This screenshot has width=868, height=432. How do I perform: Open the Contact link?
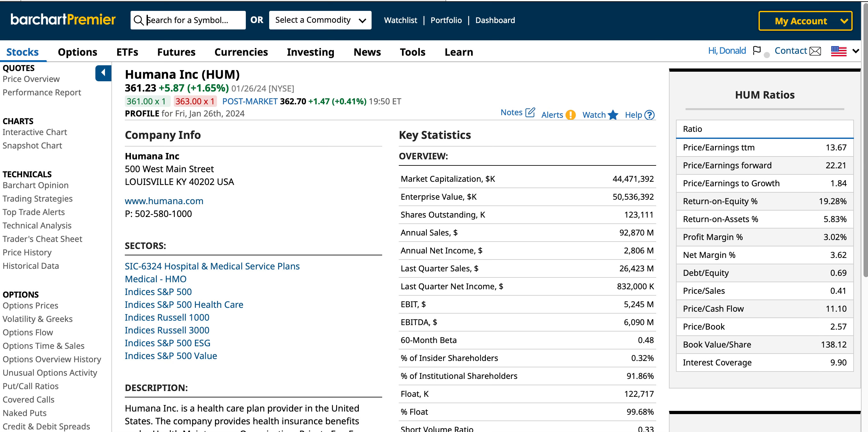point(791,51)
